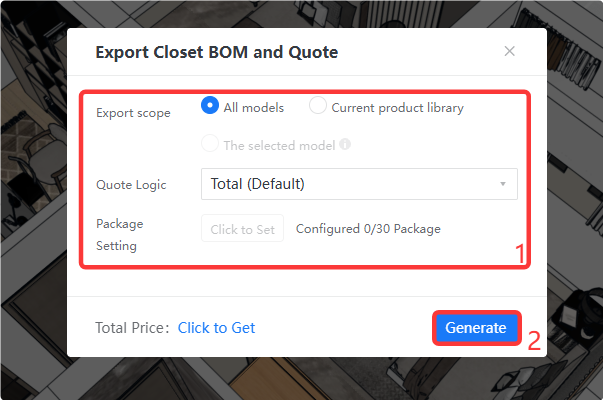Click the All models label text
The width and height of the screenshot is (603, 400).
click(254, 108)
